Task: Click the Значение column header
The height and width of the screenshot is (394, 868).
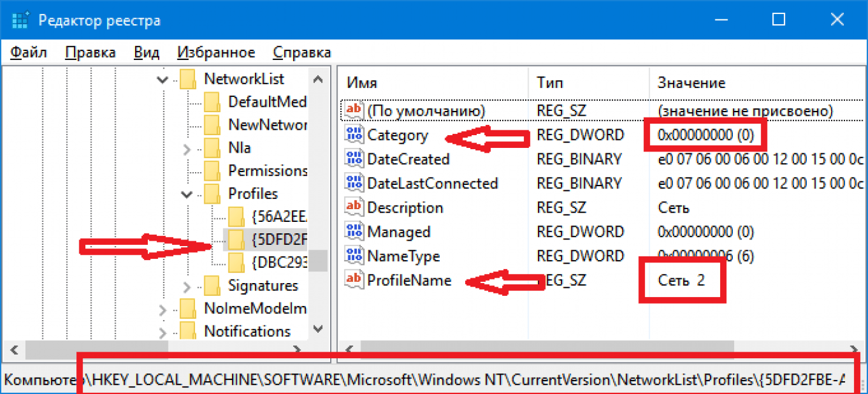Action: (x=691, y=83)
